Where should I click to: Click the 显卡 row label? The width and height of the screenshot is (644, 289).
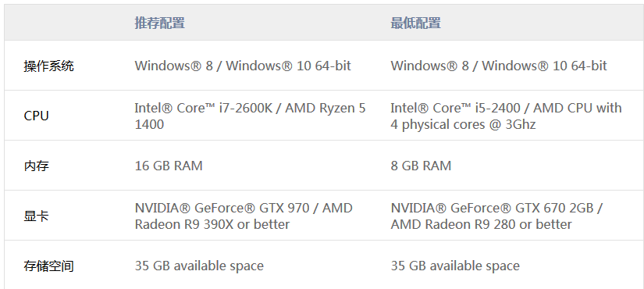(37, 216)
